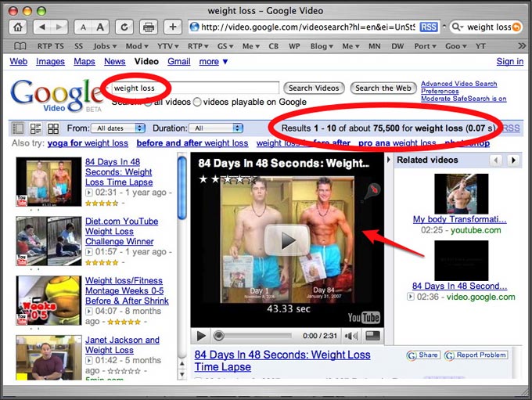Open the From dates dropdown
The image size is (532, 400).
118,128
